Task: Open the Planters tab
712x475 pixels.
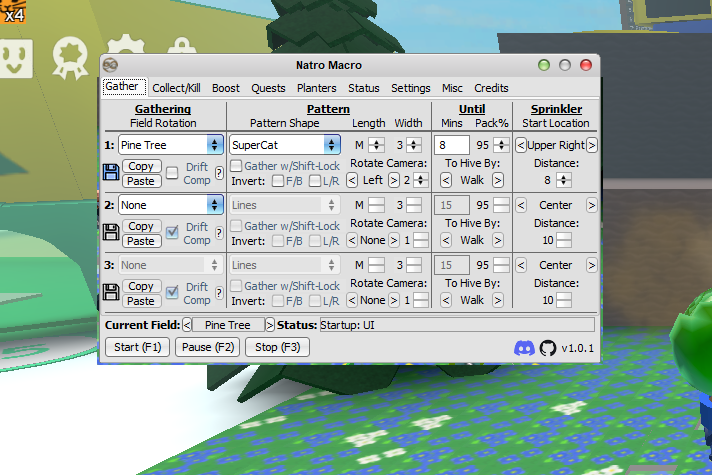Action: click(x=316, y=88)
